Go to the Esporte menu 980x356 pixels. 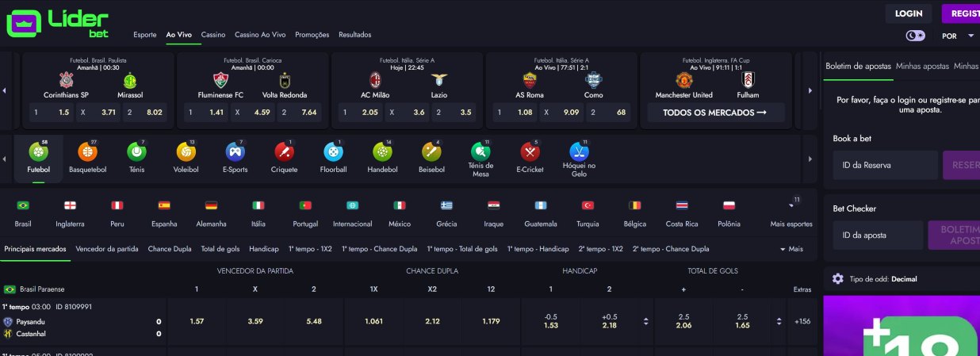(x=145, y=35)
